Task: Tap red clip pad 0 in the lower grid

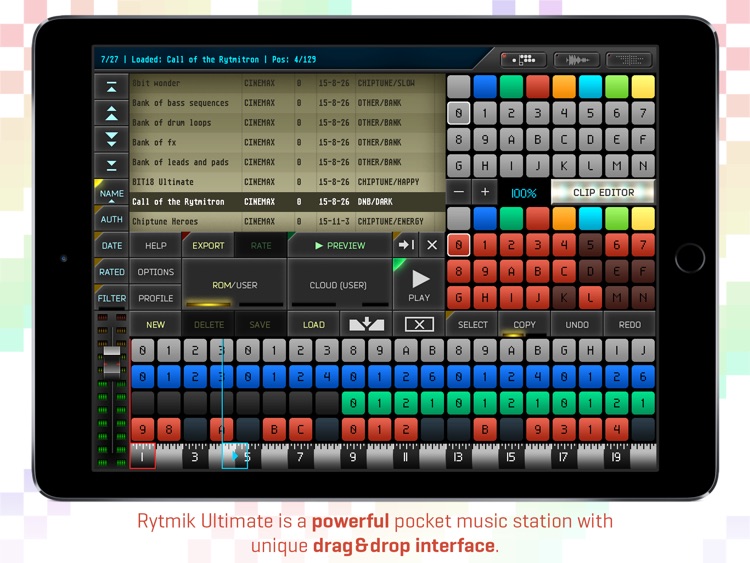Action: click(x=459, y=245)
